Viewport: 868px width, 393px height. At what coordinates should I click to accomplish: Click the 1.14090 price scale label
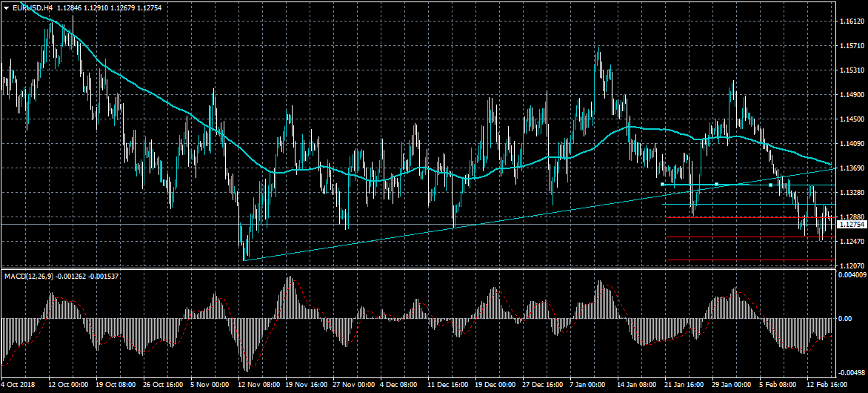pos(852,144)
